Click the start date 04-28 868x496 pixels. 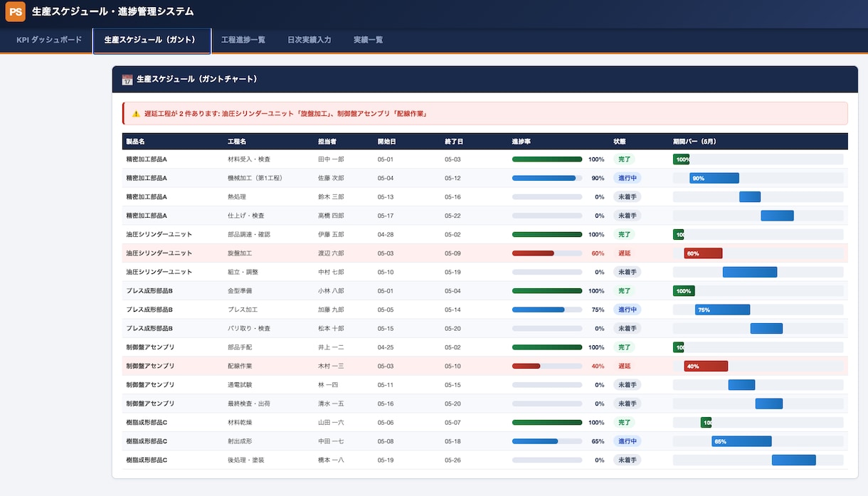[x=386, y=234]
